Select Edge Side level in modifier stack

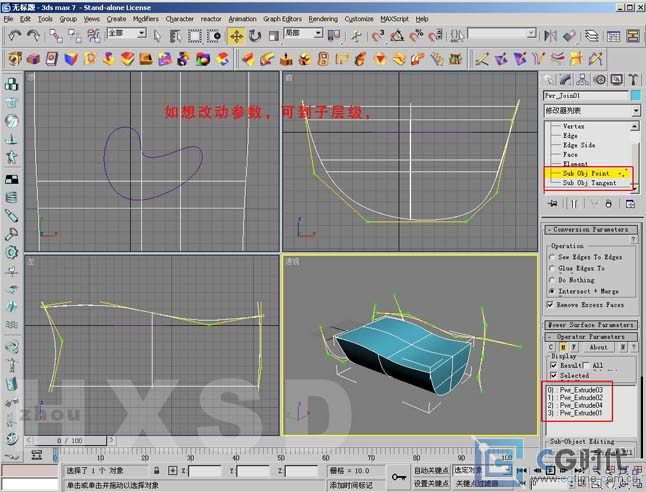579,145
